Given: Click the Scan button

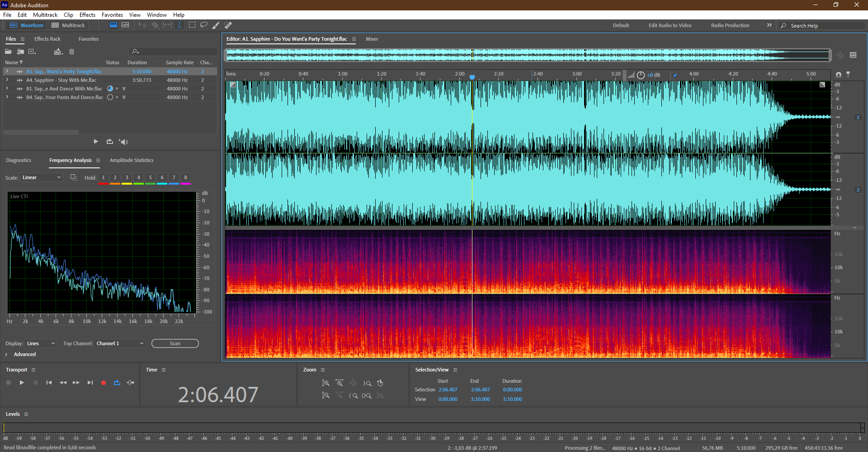Looking at the screenshot, I should coord(175,343).
